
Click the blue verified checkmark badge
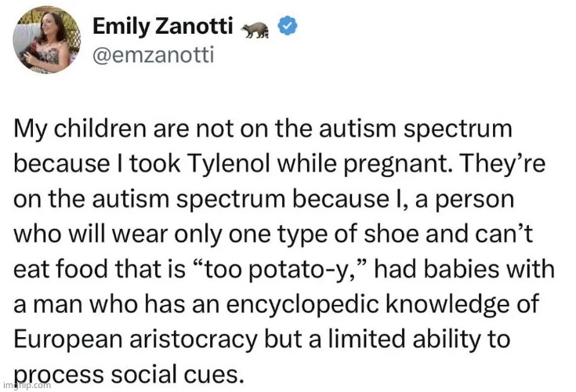(x=288, y=27)
